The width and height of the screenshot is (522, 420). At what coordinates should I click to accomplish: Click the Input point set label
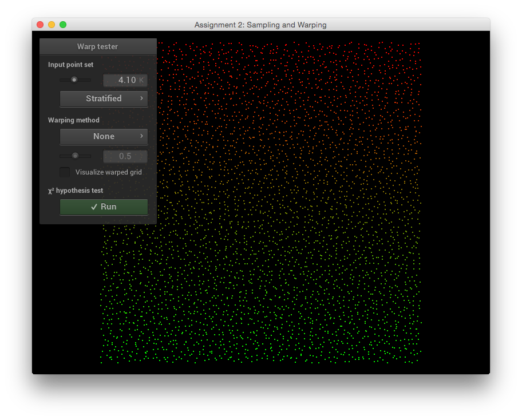pyautogui.click(x=70, y=65)
